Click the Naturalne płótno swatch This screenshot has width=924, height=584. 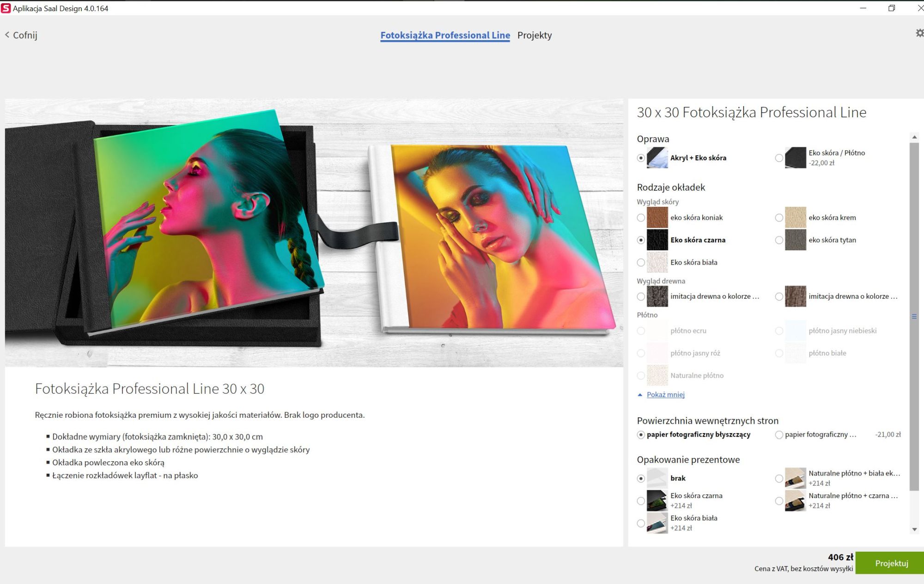[x=657, y=375]
